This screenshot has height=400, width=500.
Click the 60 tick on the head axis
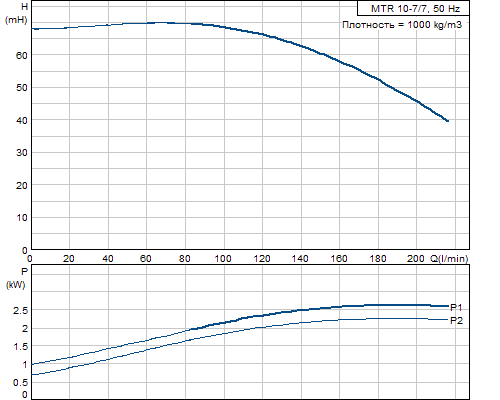point(22,55)
